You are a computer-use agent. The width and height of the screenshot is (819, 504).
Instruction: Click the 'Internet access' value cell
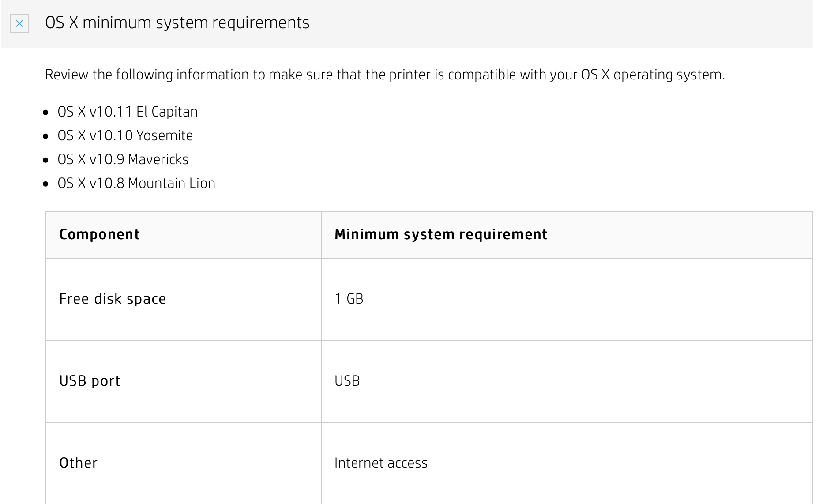coord(381,463)
